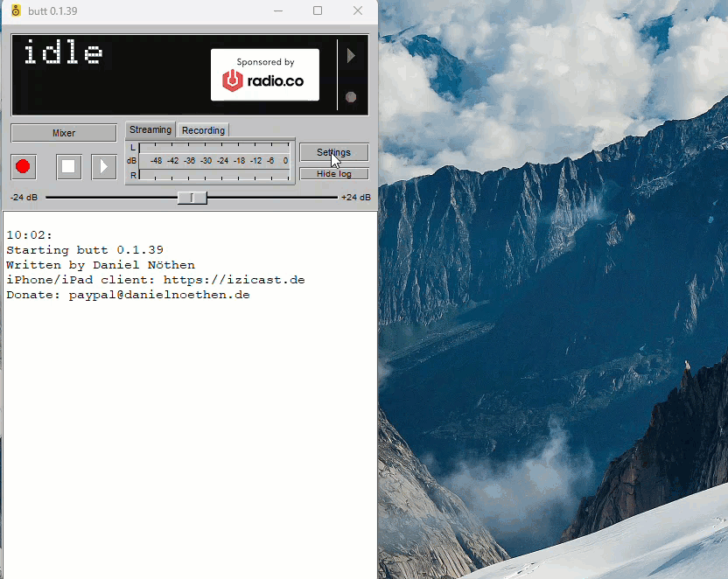Switch to the Recording tab
728x579 pixels.
[x=203, y=130]
